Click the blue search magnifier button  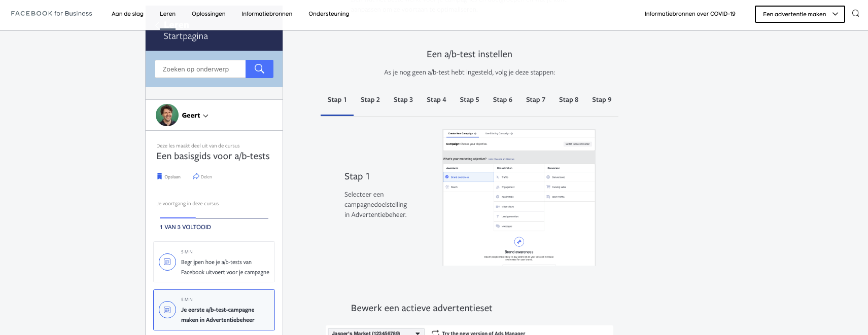259,69
